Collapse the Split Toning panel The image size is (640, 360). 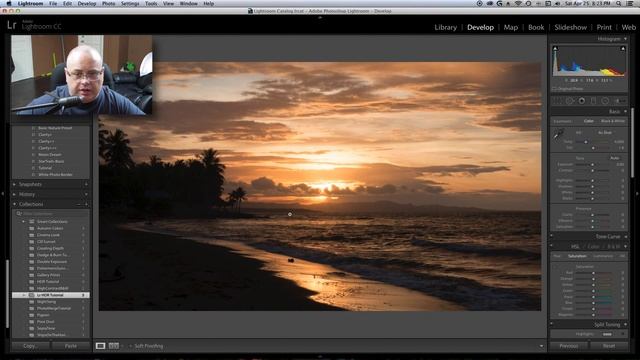coord(625,324)
